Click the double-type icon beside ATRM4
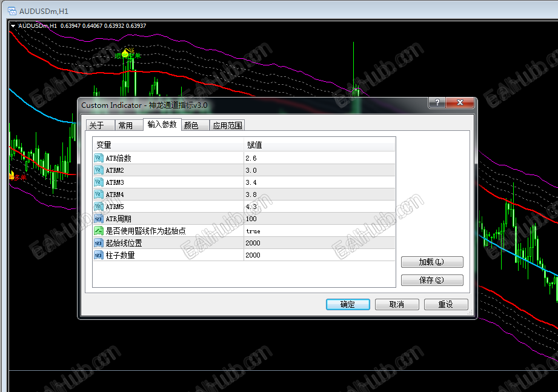This screenshot has width=558, height=392. pos(99,194)
